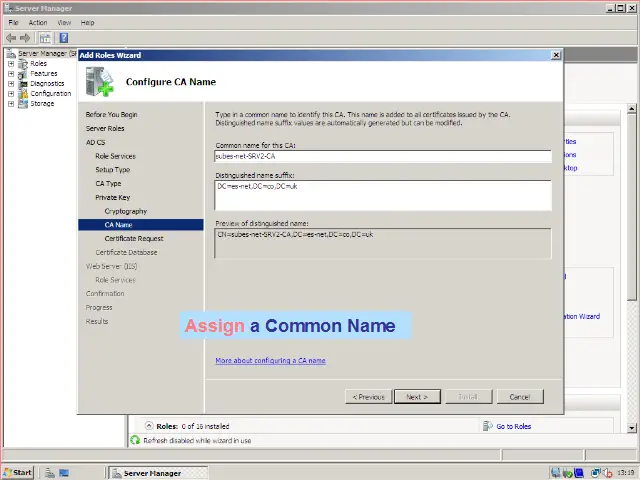The image size is (640, 480).
Task: Go to Setup Type wizard step
Action: [113, 170]
